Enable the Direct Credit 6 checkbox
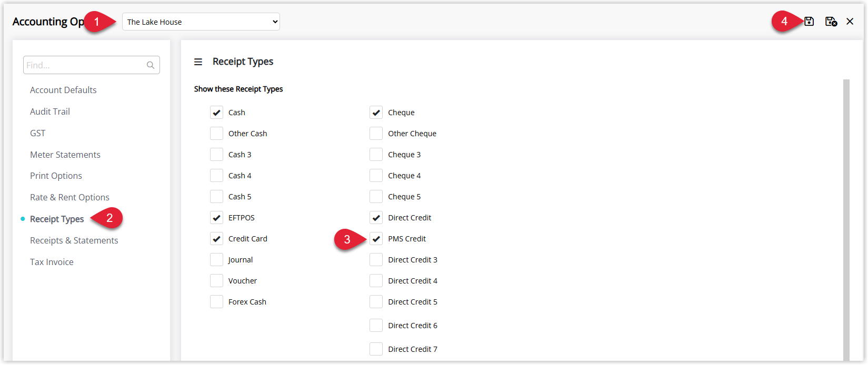Viewport: 868px width, 365px height. pyautogui.click(x=376, y=326)
